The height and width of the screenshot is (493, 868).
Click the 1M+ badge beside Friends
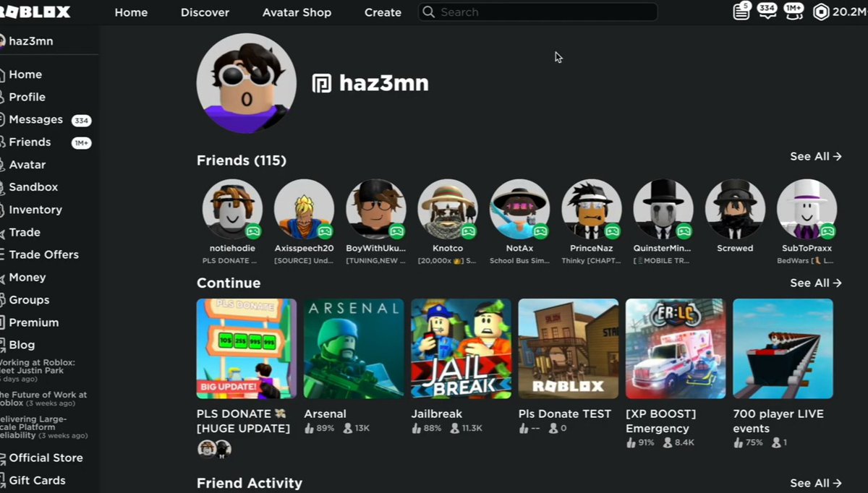(81, 143)
